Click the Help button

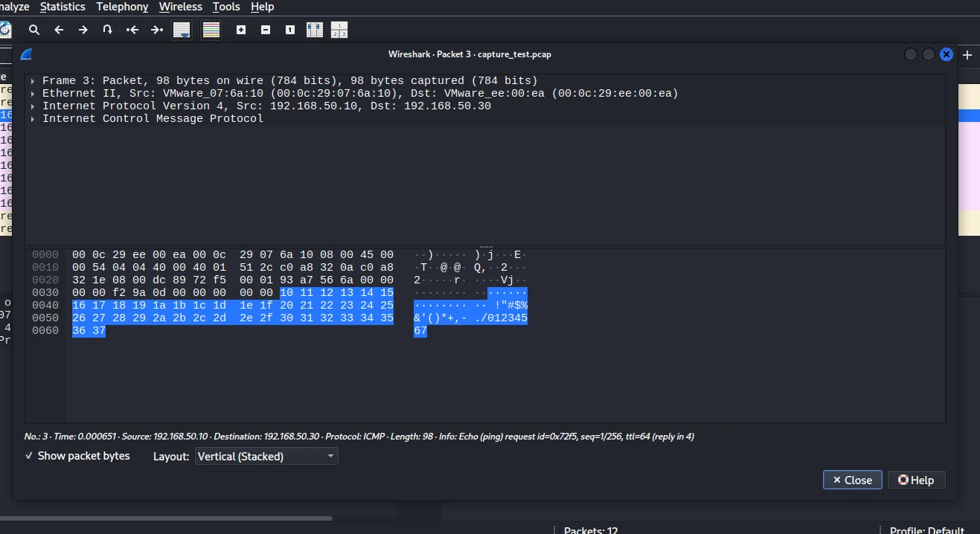coord(916,480)
